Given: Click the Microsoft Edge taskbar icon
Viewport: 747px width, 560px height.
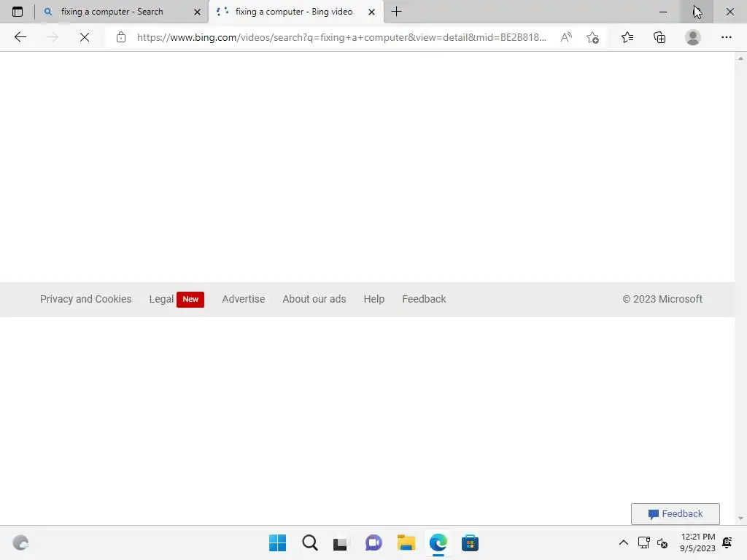Looking at the screenshot, I should [x=438, y=542].
